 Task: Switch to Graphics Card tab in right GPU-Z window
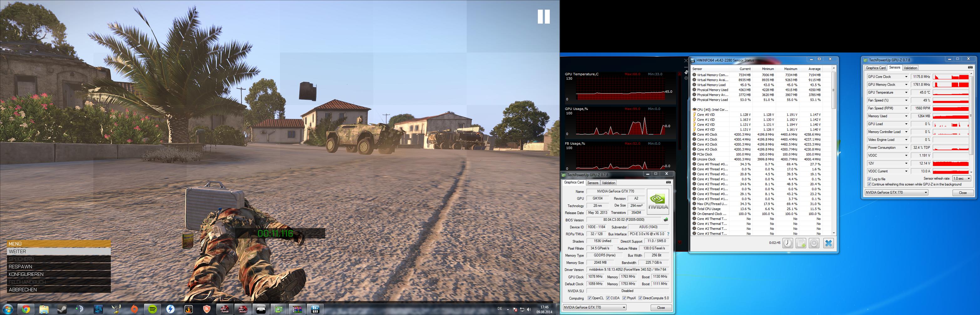(x=876, y=68)
